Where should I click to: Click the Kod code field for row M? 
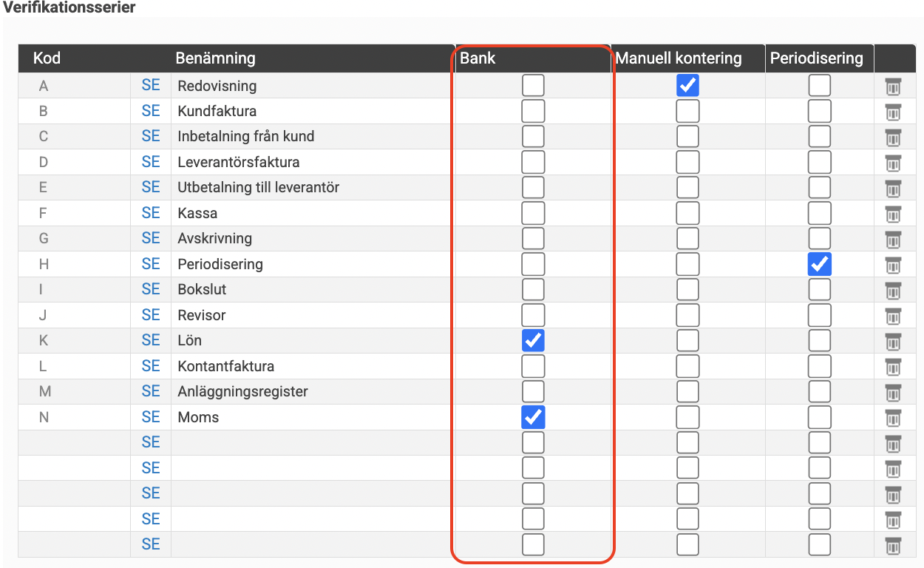pyautogui.click(x=74, y=392)
